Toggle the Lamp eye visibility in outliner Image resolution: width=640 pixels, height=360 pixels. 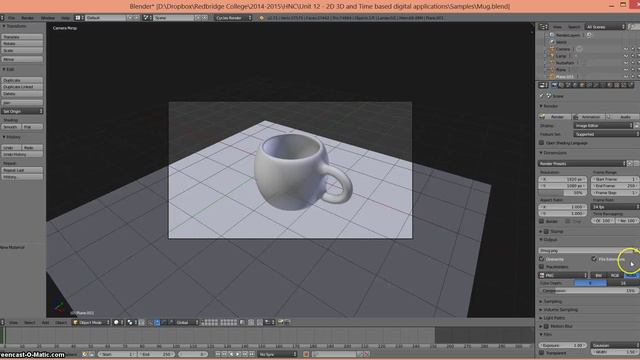[x=626, y=56]
